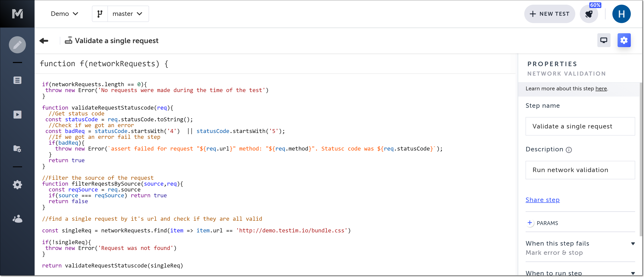Viewport: 644px width, 277px height.
Task: Add a parameter with PARAMS plus button
Action: pyautogui.click(x=529, y=223)
